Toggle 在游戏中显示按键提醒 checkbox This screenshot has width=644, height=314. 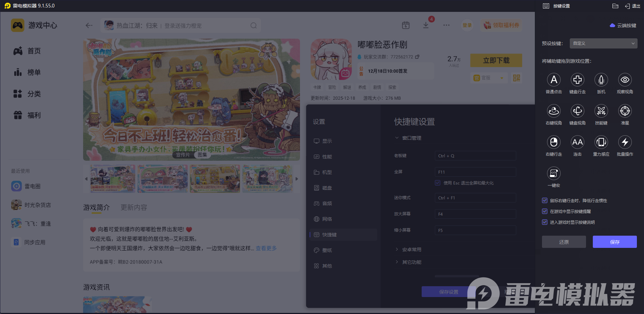point(545,211)
